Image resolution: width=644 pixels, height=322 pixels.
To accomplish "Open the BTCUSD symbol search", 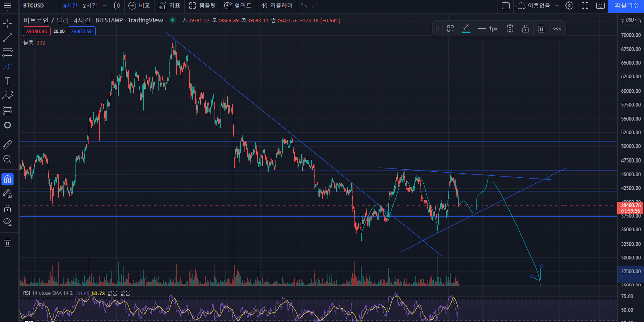I will (x=34, y=6).
